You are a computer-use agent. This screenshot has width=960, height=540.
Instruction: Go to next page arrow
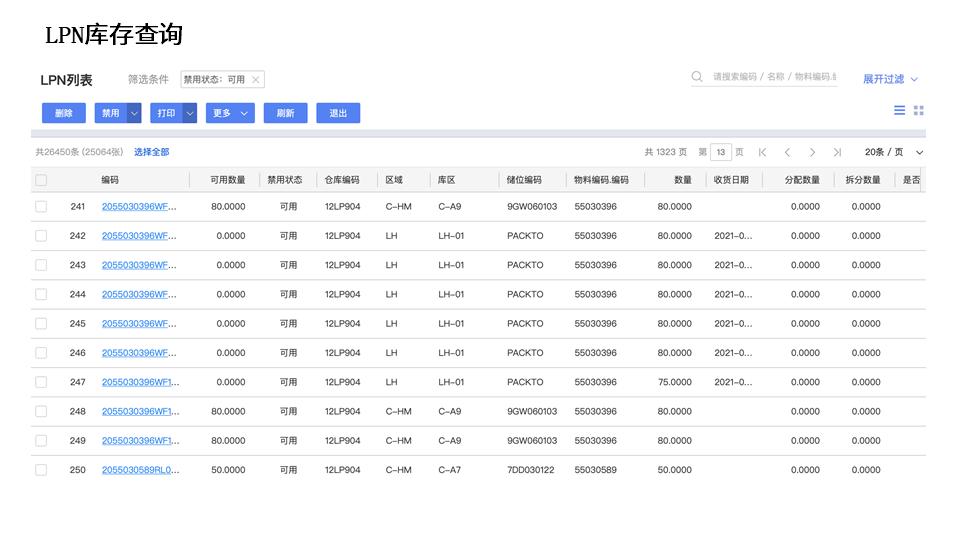click(812, 152)
